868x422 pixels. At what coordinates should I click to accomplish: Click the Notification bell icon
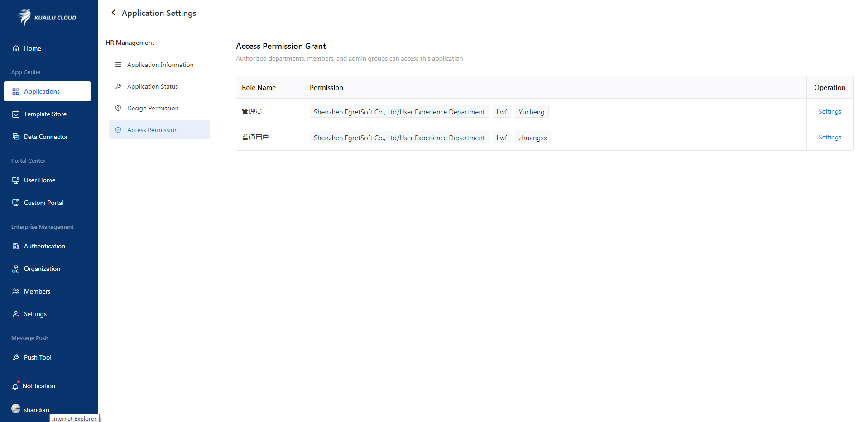coord(15,386)
